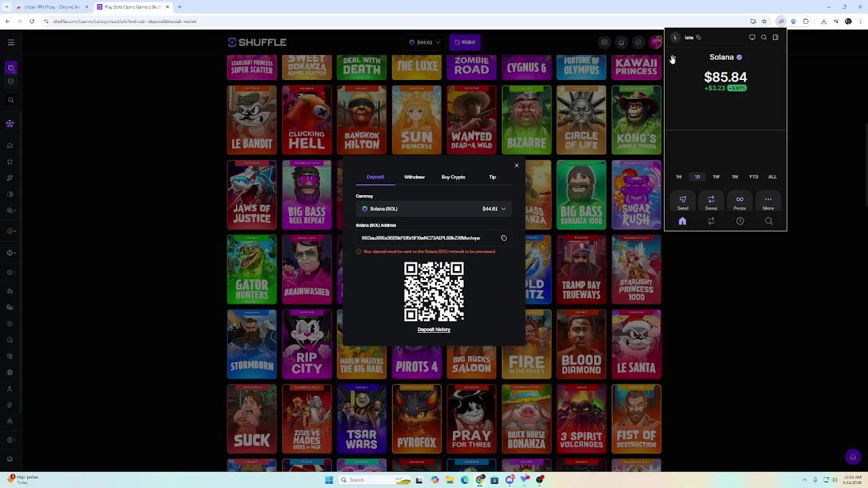Screen dimensions: 868x488
Task: Click wallet top search icon
Action: tap(764, 37)
